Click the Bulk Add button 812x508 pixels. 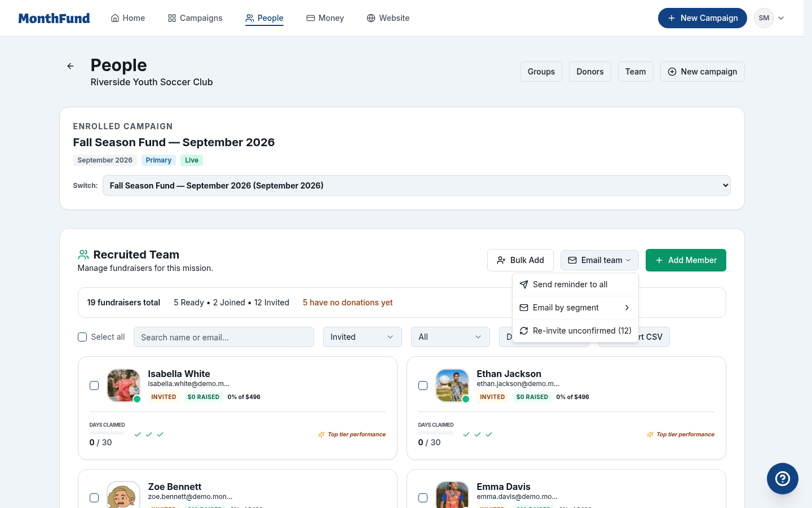point(520,260)
